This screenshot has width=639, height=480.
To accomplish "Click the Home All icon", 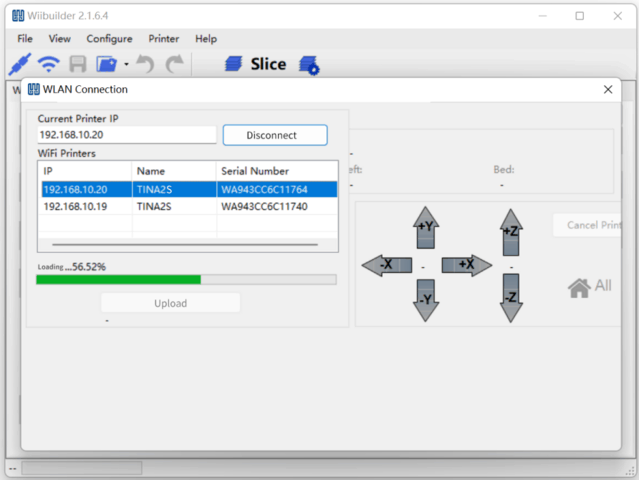I will pyautogui.click(x=589, y=287).
